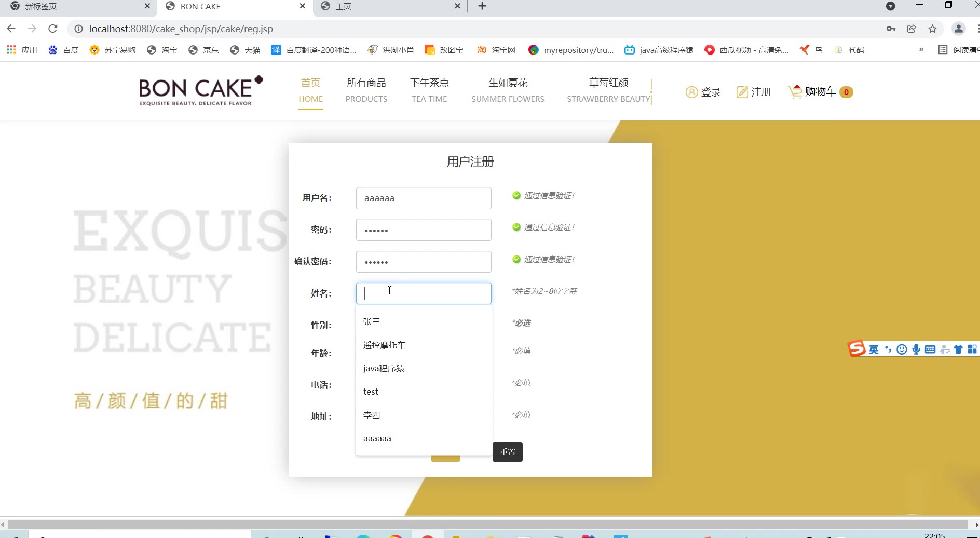Bookmark this page with the star icon

(932, 29)
